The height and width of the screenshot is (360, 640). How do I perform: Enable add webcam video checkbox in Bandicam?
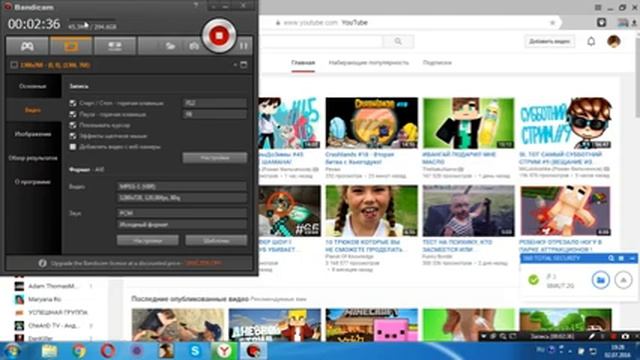point(73,147)
